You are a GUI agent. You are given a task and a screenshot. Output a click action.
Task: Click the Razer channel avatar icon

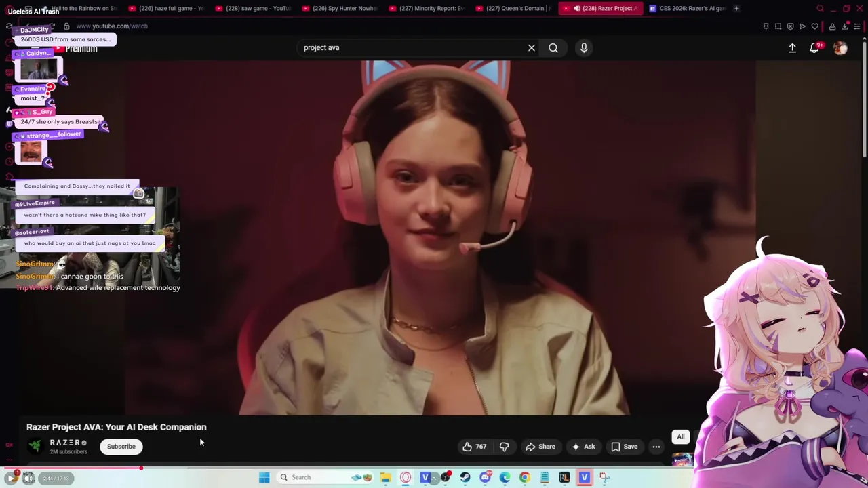(35, 446)
